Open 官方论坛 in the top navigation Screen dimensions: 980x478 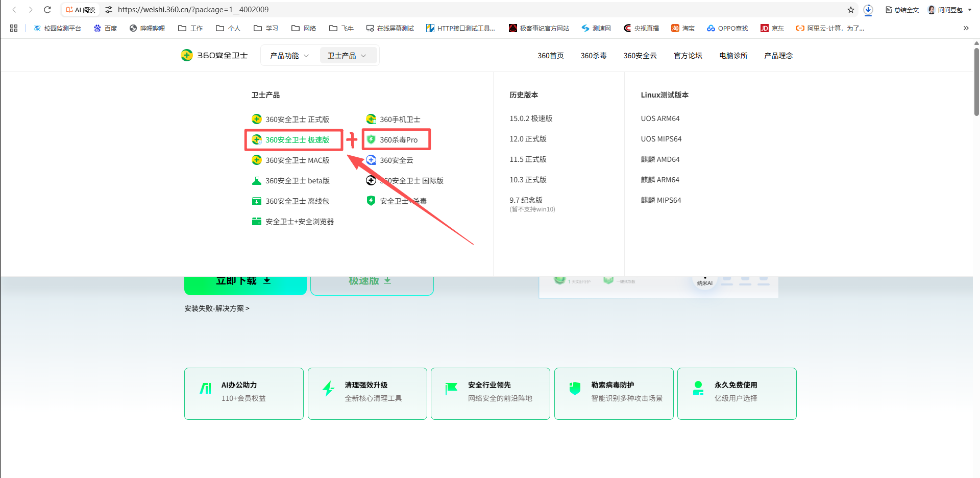coord(688,56)
